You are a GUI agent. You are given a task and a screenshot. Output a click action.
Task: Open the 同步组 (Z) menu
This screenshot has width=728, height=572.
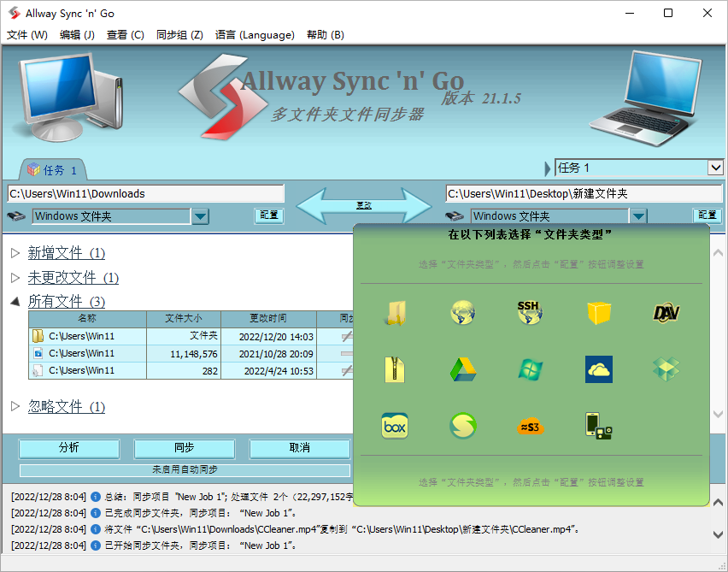point(179,35)
